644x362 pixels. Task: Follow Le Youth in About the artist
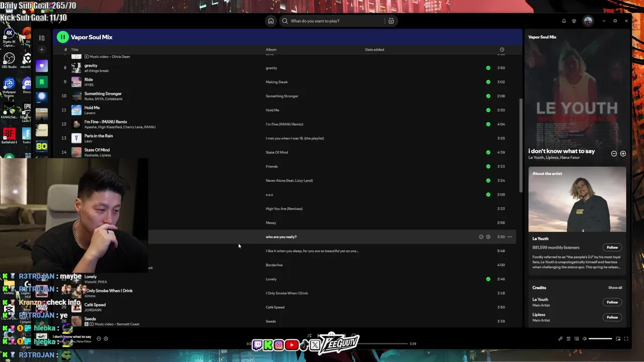tap(612, 247)
